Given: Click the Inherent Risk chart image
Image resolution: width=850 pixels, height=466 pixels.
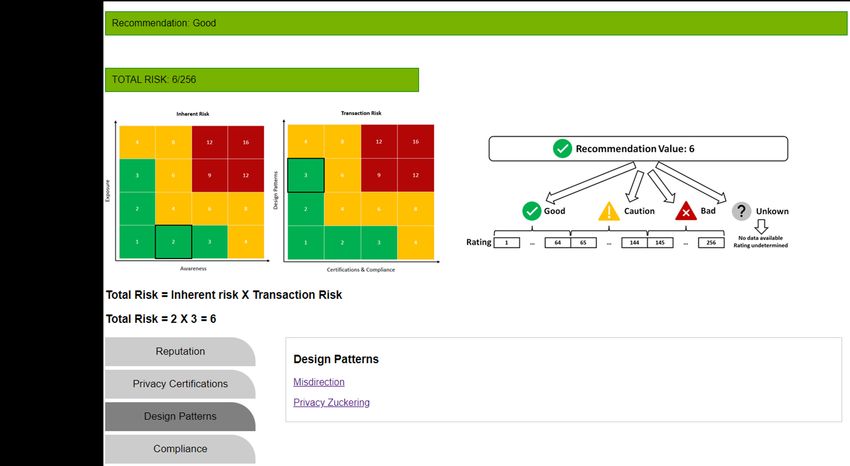Looking at the screenshot, I should click(x=190, y=190).
